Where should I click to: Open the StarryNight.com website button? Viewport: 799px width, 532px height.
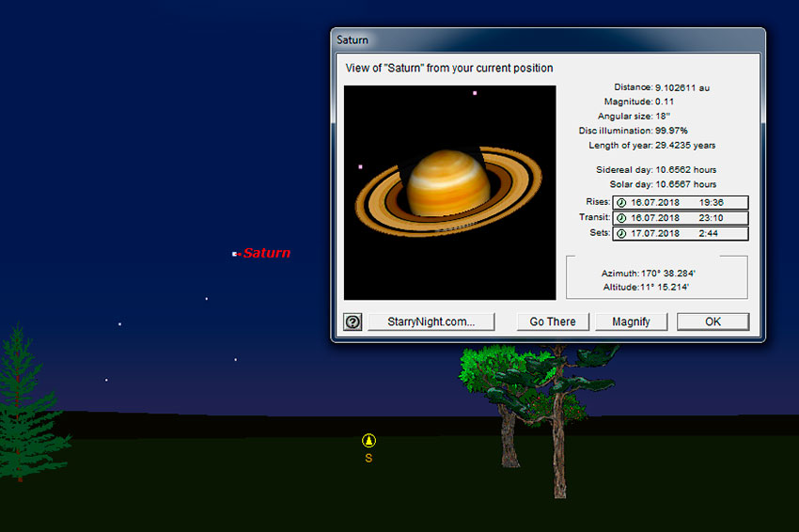(431, 321)
